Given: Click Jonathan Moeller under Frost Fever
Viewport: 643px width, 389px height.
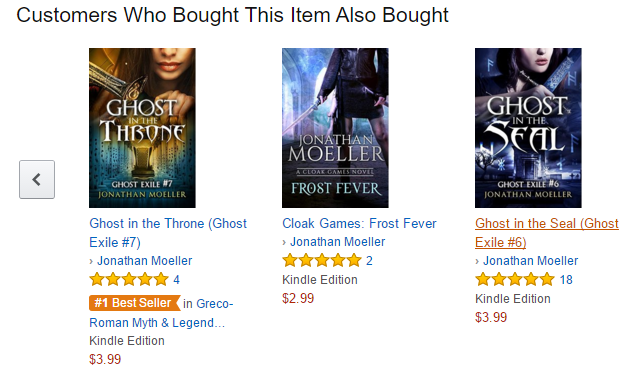Looking at the screenshot, I should (x=337, y=242).
